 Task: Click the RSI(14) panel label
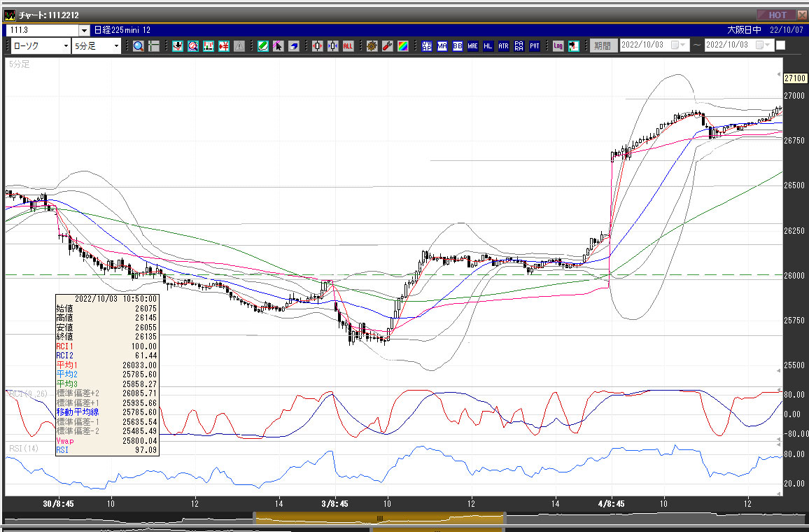pyautogui.click(x=24, y=449)
